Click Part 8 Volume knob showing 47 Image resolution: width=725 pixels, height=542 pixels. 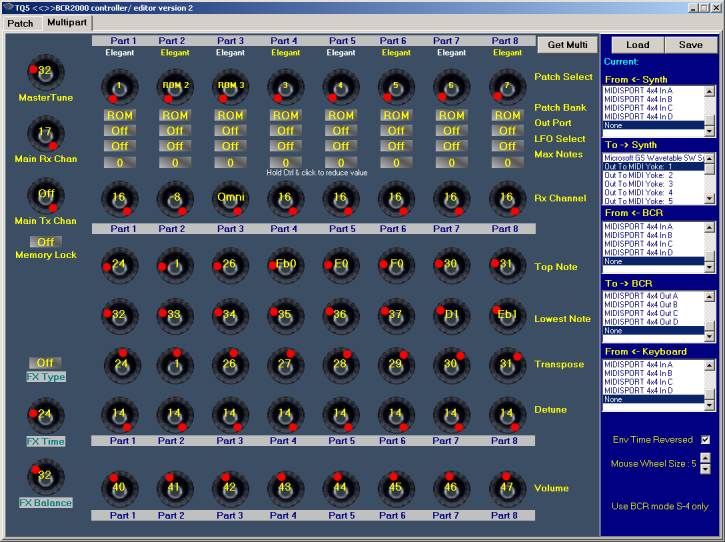tap(507, 489)
